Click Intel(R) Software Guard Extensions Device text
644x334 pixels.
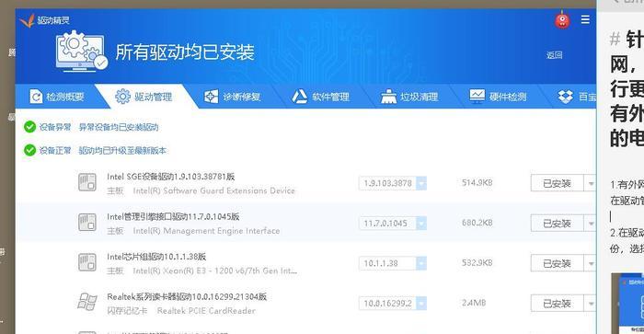coord(214,190)
